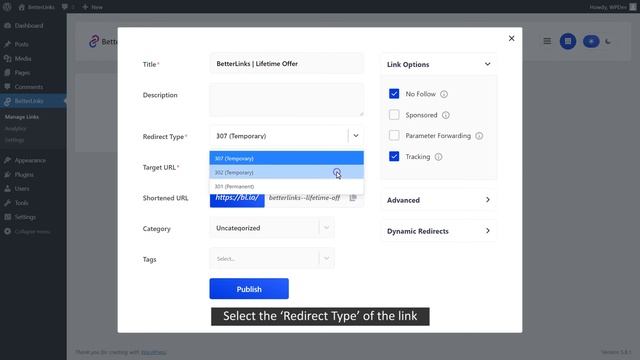Image resolution: width=640 pixels, height=360 pixels.
Task: Show No Follow info tooltip icon
Action: 444,94
